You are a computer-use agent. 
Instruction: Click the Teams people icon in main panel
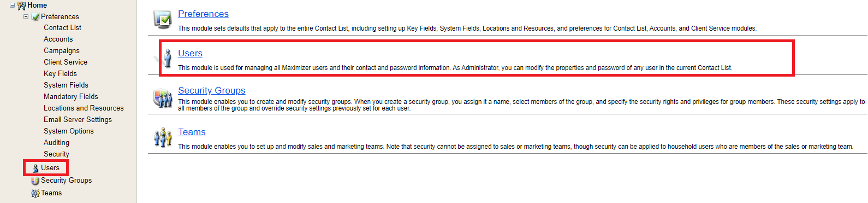click(x=163, y=137)
